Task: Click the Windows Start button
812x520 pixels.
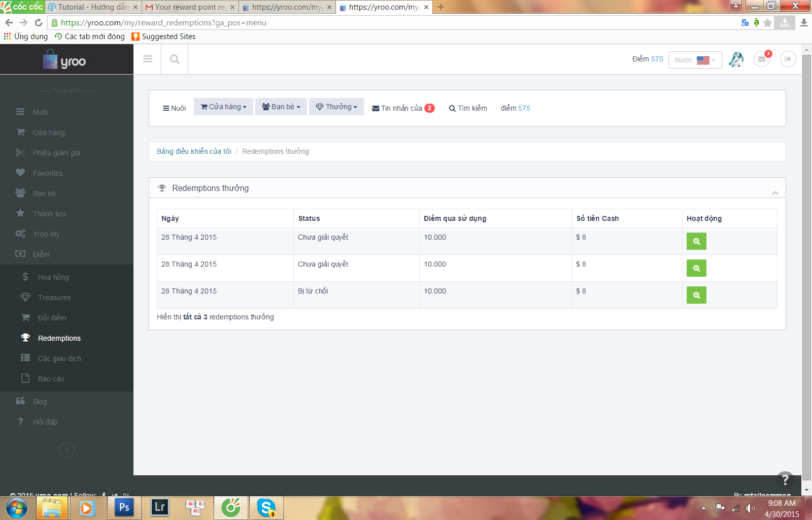Action: (x=16, y=507)
